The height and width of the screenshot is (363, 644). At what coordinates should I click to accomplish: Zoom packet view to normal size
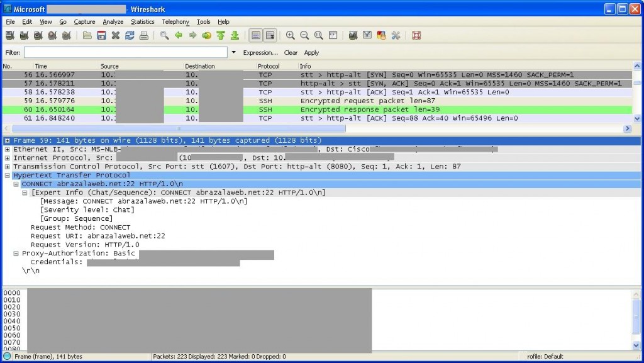tap(319, 35)
